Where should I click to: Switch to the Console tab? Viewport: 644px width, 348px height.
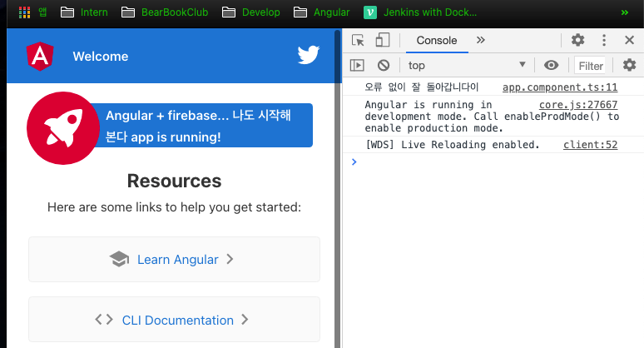[x=437, y=40]
